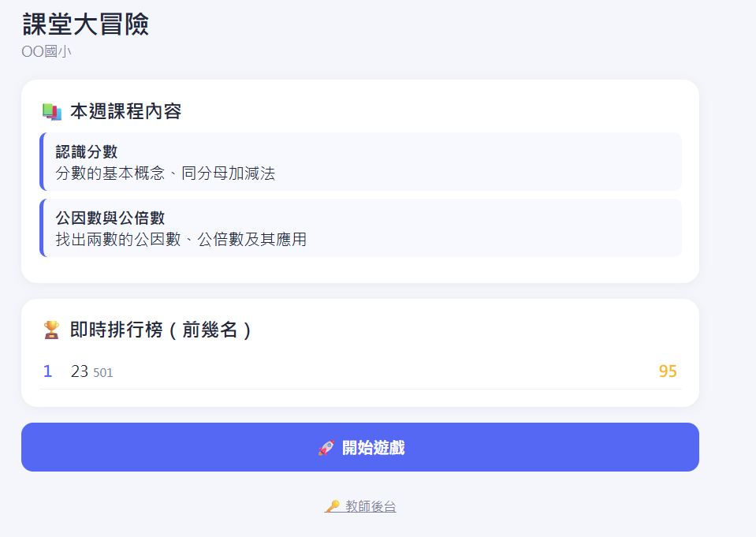Click the 課堂大冒險 page title
The image size is (756, 537).
tap(85, 24)
